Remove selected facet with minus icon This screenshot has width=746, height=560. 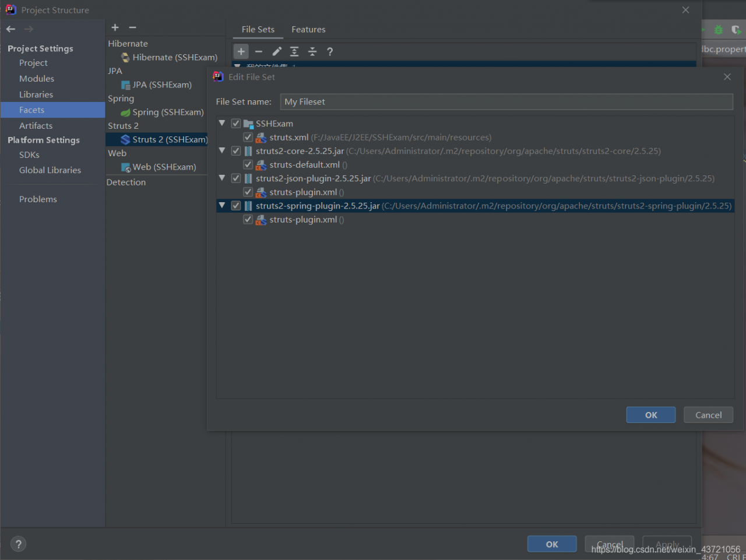132,27
